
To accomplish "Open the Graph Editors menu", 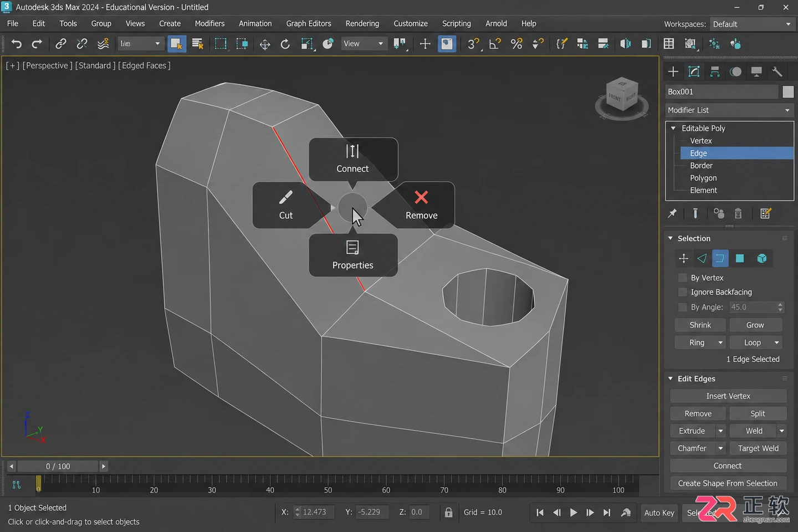I will pos(309,23).
